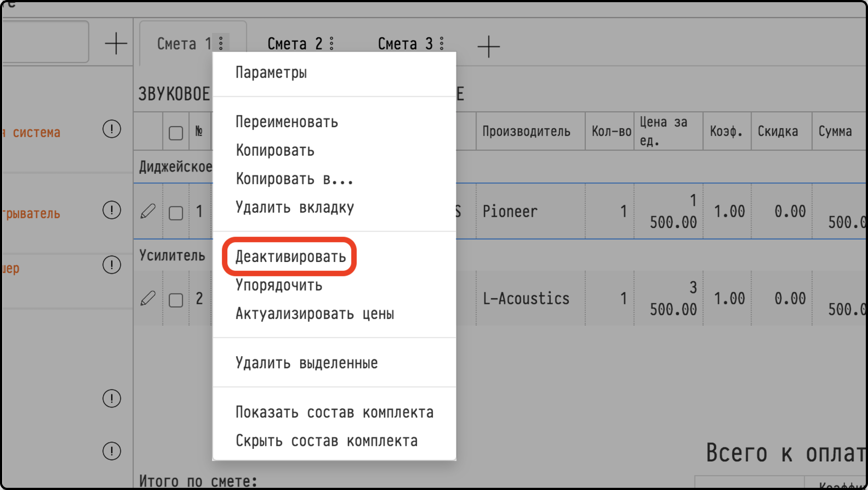Add a new estimate tab with plus icon
Screen dimensions: 868x490
click(489, 47)
